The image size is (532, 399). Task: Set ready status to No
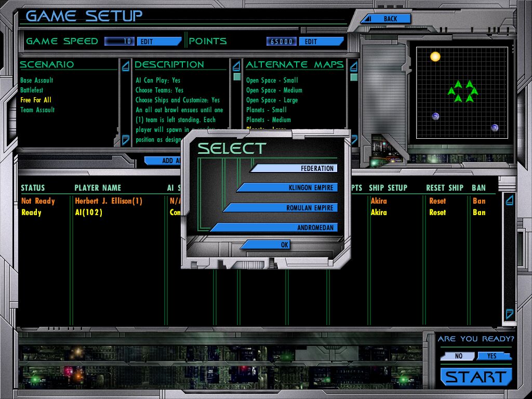tap(458, 356)
